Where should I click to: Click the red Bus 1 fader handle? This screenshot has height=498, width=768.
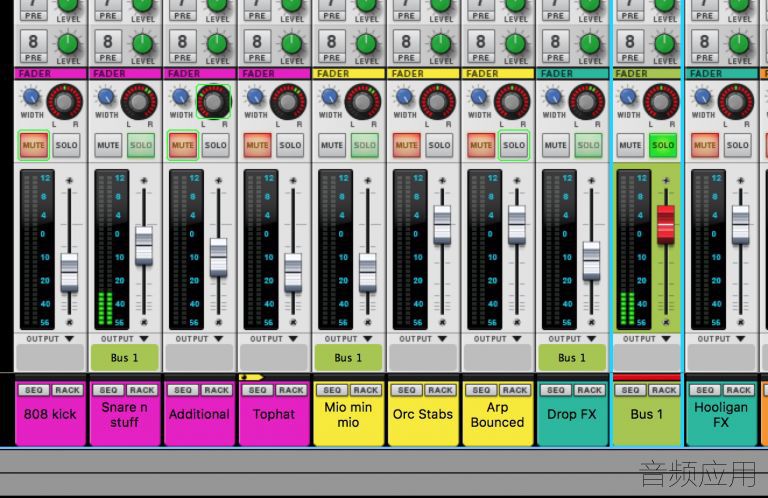[666, 225]
